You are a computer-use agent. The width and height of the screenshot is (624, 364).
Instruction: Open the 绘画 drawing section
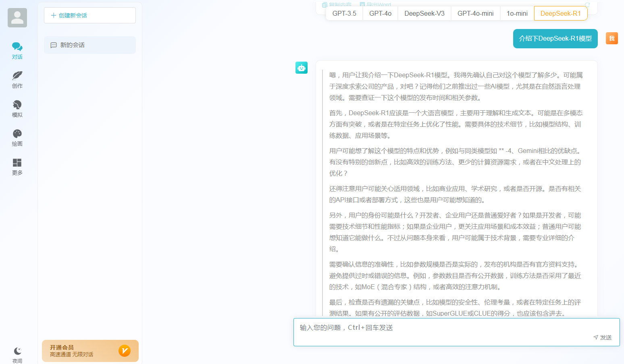point(17,138)
